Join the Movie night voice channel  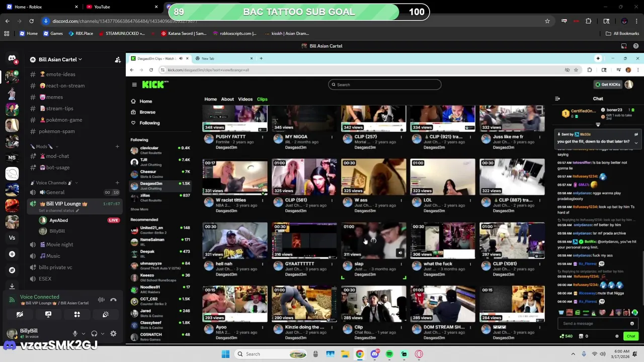coord(74,244)
